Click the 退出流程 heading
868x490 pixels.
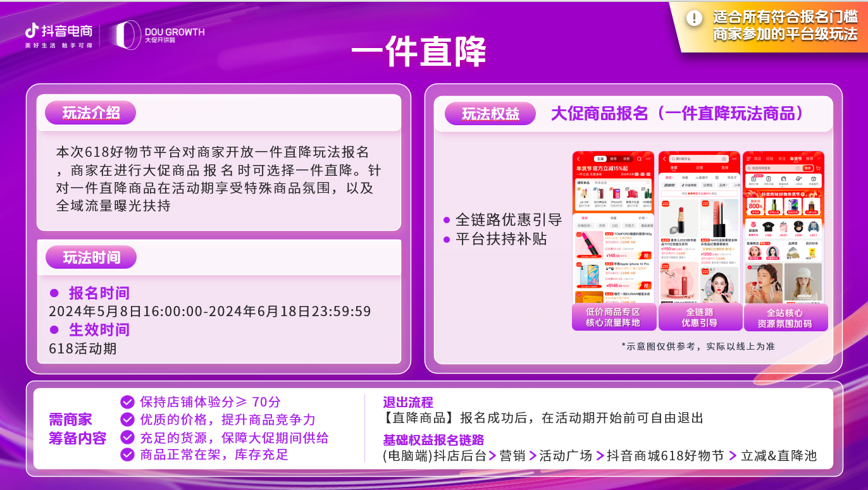(x=408, y=402)
